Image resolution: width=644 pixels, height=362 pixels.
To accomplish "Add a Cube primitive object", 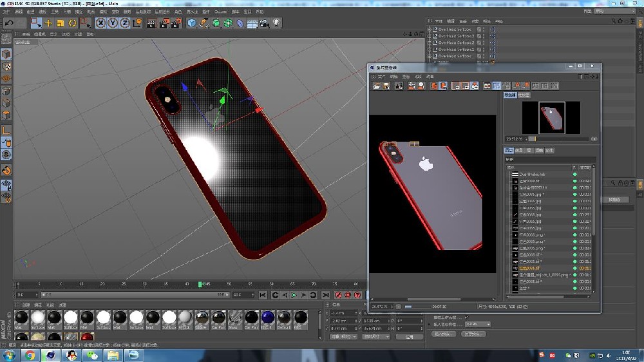I will 192,23.
